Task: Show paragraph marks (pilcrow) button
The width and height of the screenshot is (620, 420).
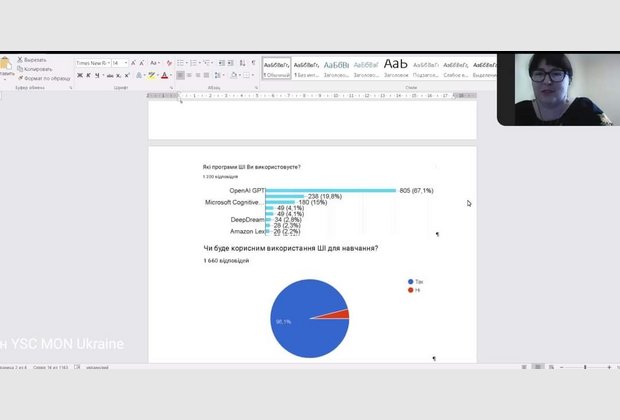Action: tap(253, 62)
